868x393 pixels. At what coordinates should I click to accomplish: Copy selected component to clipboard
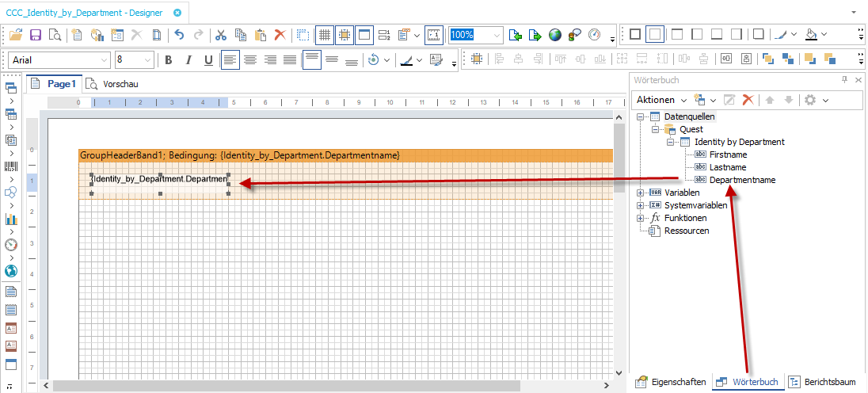[x=240, y=35]
